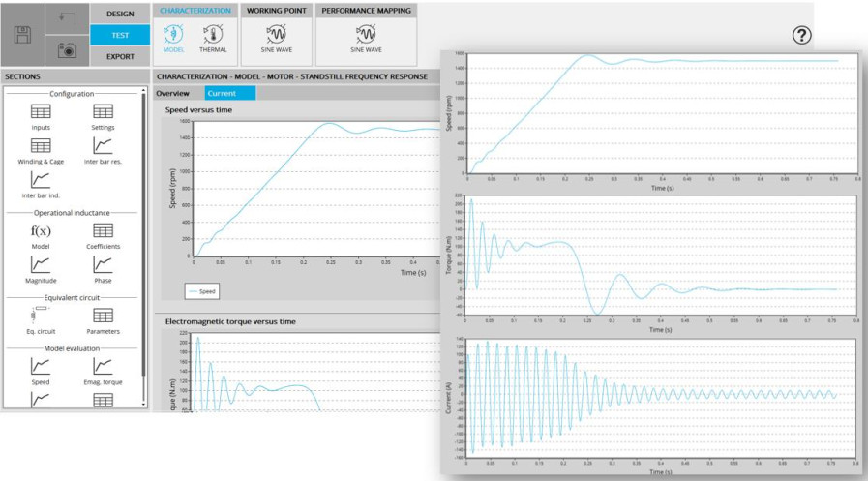Select the MODEL characterization icon
The image size is (868, 481).
[x=176, y=37]
